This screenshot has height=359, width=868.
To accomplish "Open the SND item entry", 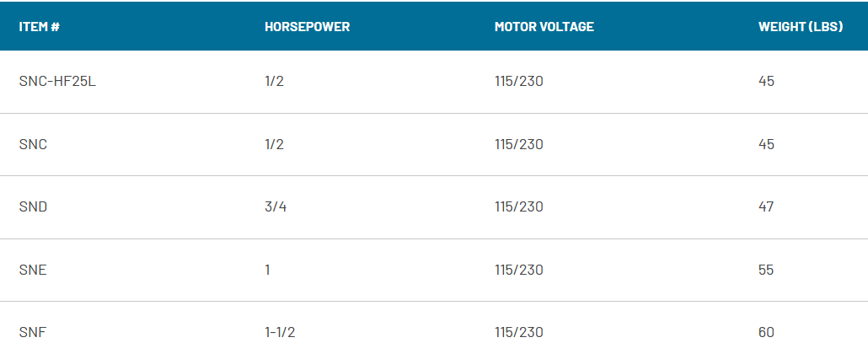I will pyautogui.click(x=33, y=207).
